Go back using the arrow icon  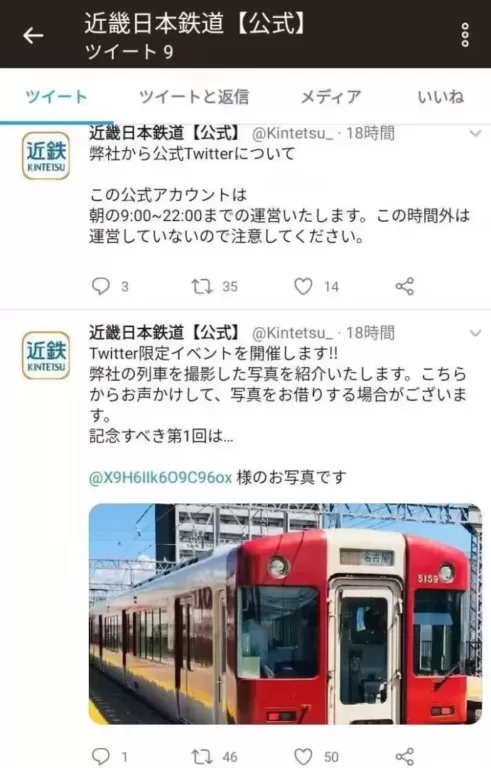[33, 35]
